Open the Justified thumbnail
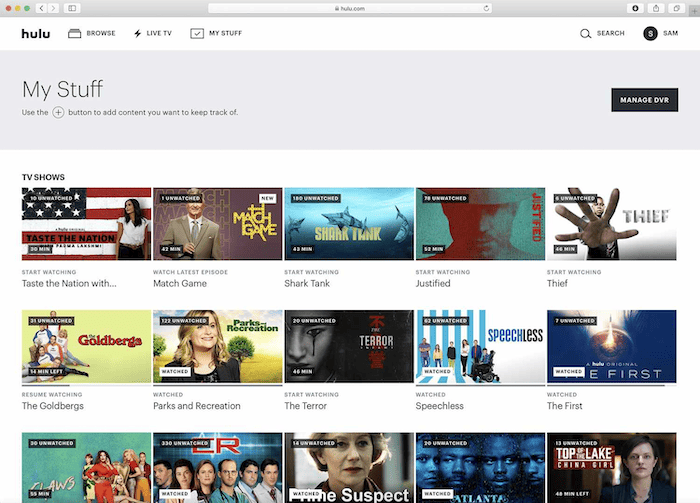The width and height of the screenshot is (700, 503). (480, 224)
